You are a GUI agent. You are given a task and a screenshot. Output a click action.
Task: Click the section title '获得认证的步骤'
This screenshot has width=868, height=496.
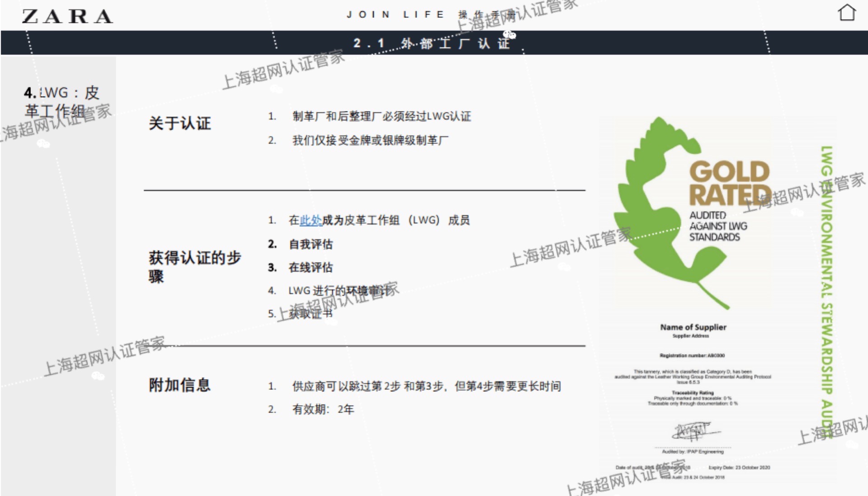[x=194, y=267]
